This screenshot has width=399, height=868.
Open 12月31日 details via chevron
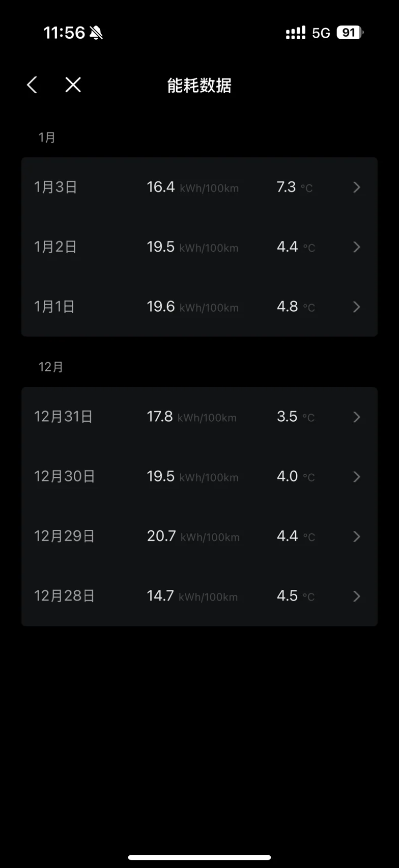click(x=357, y=417)
